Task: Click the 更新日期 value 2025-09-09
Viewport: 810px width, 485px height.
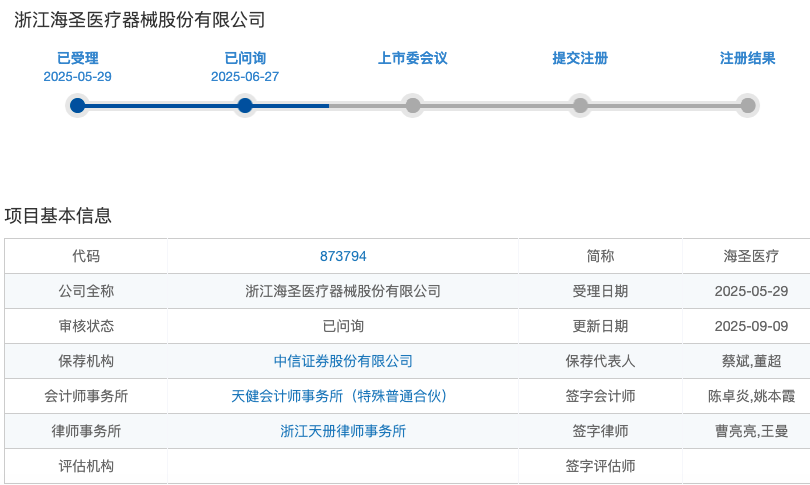Action: 751,326
